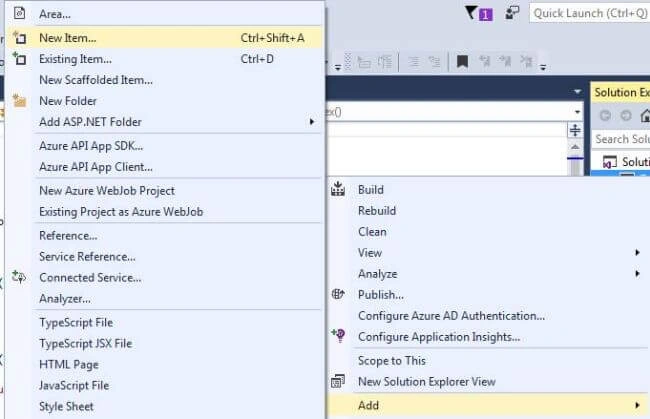
Task: Open New Solution Explorer View
Action: (488, 382)
